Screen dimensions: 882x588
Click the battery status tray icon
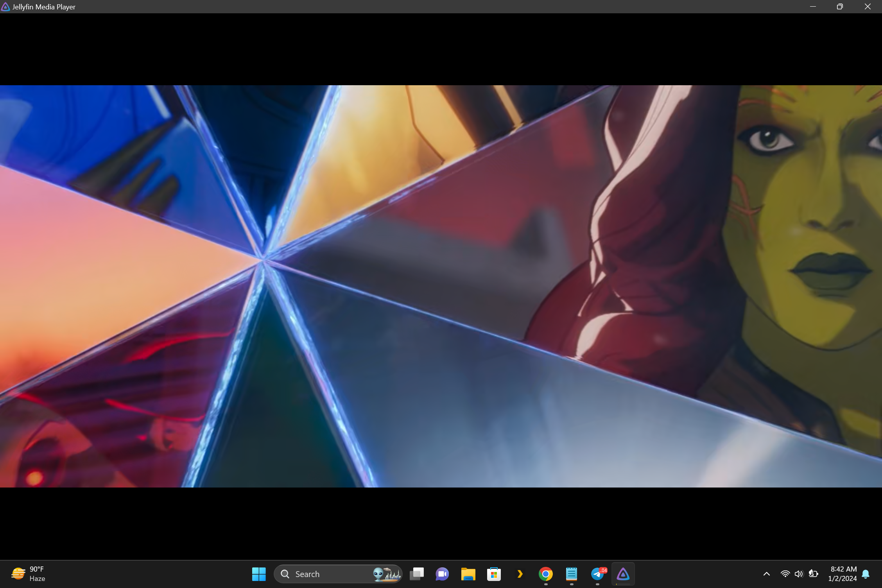[x=813, y=574]
